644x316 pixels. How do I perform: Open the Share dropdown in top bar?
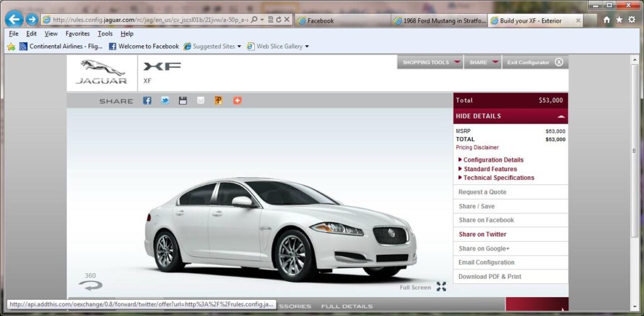(483, 62)
